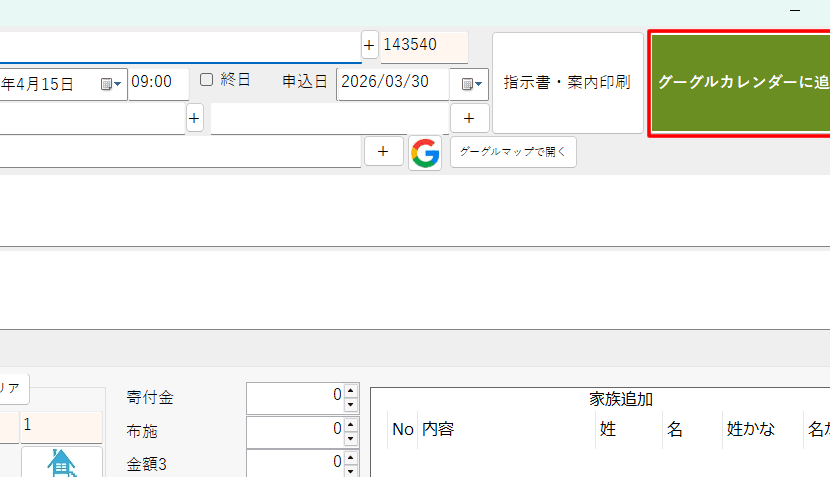Image resolution: width=830 pixels, height=477 pixels.
Task: Click the 内容 column header in 家族追加
Action: pos(438,429)
